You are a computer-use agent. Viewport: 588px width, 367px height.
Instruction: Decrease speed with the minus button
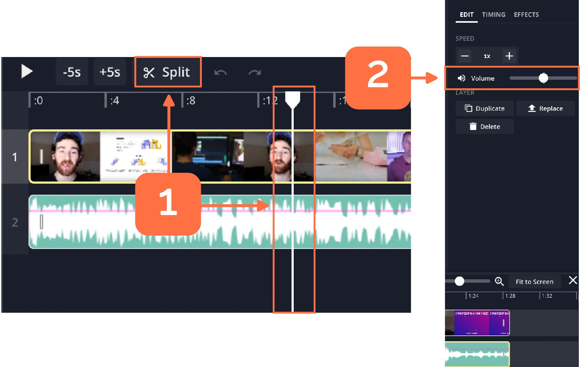(465, 56)
